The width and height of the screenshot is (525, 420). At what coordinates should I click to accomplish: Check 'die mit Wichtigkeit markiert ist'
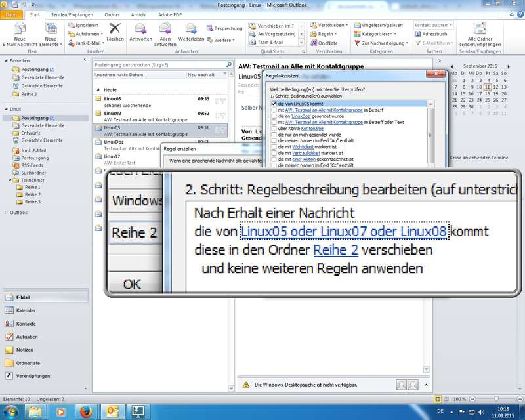(x=274, y=147)
